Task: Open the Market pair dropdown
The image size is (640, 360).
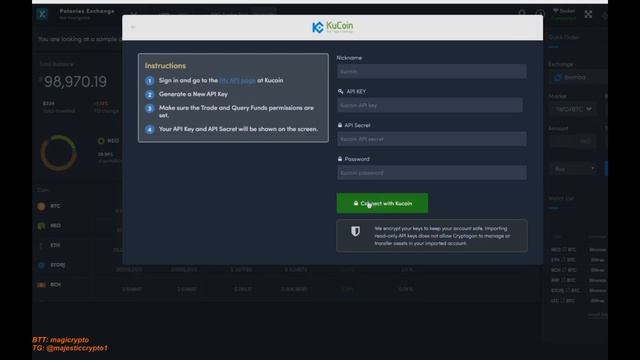Action: [x=573, y=109]
